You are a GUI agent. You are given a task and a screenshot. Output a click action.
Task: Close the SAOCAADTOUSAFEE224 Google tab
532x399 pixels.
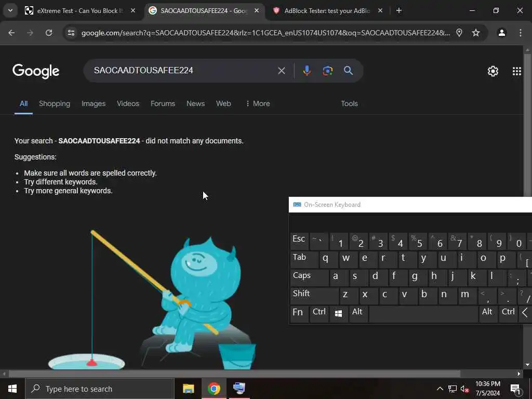click(x=257, y=11)
